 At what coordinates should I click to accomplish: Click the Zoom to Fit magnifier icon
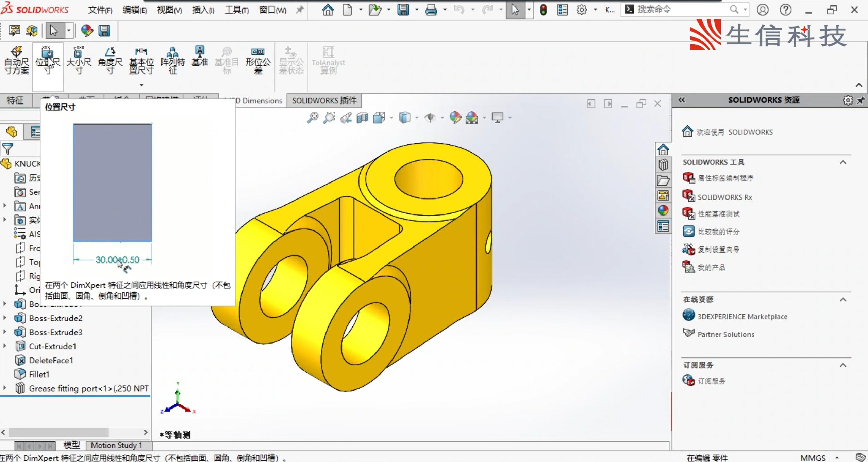coord(313,118)
